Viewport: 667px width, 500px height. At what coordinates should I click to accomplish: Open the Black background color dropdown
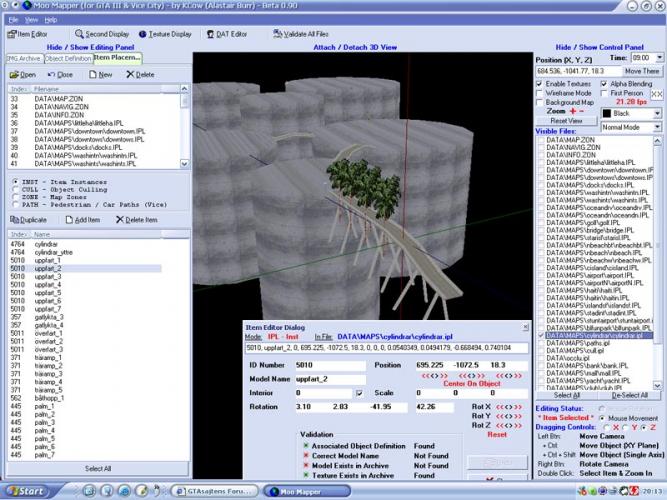point(632,114)
